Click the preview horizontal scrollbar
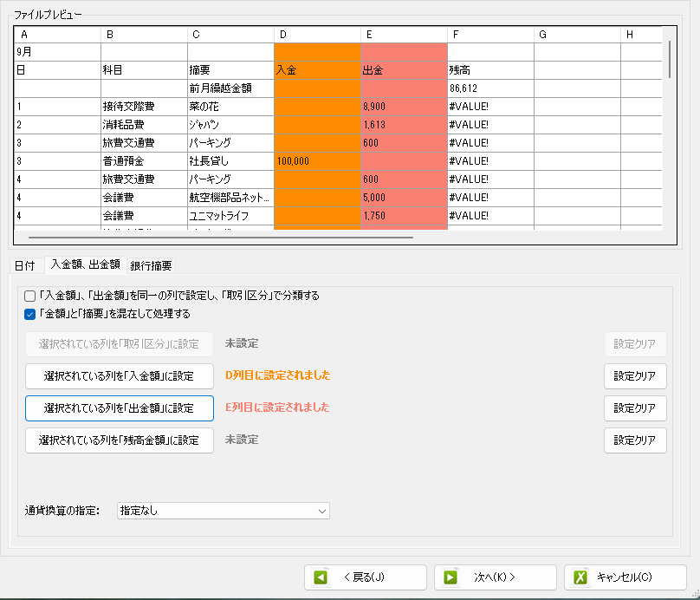 pos(221,236)
